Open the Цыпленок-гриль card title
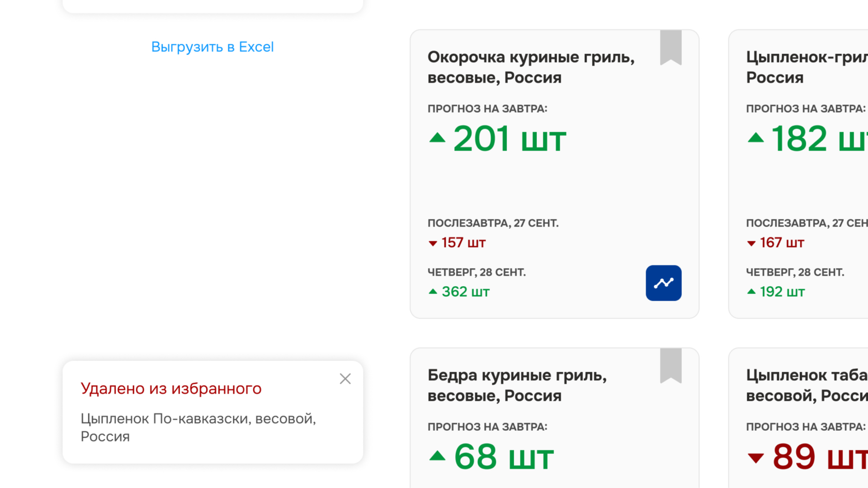Image resolution: width=868 pixels, height=488 pixels. click(x=806, y=67)
